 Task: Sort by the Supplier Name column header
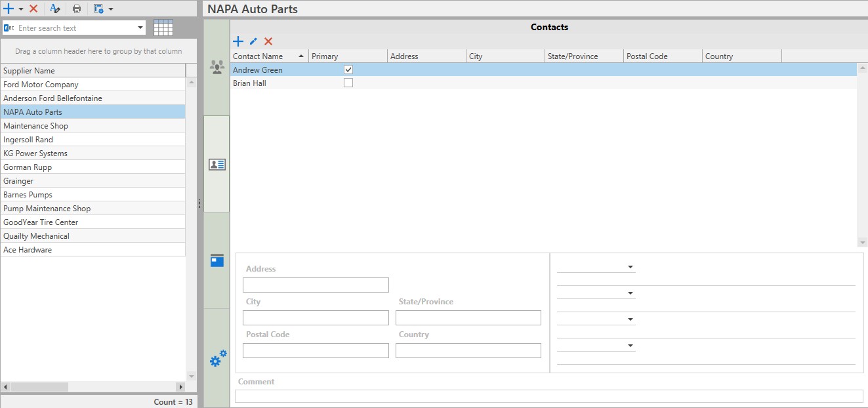(x=93, y=70)
